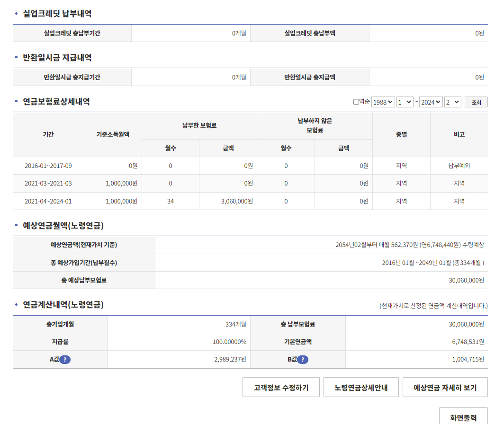Select the 2016-01~2017-09 period cell
The width and height of the screenshot is (504, 424).
48,166
